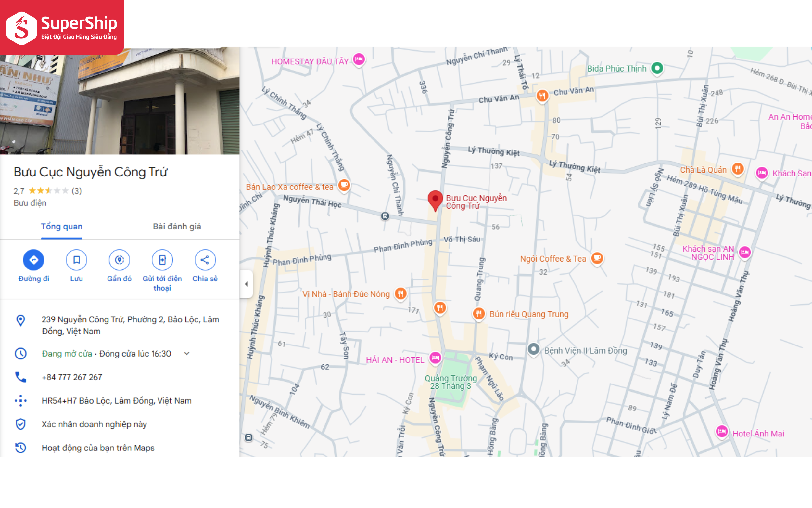Switch to Tổng quan tab

click(62, 227)
